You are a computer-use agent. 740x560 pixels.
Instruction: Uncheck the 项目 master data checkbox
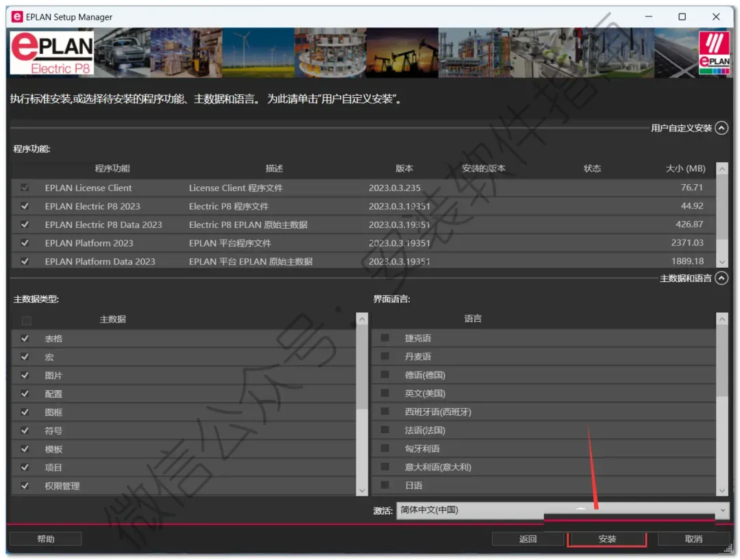click(x=25, y=467)
